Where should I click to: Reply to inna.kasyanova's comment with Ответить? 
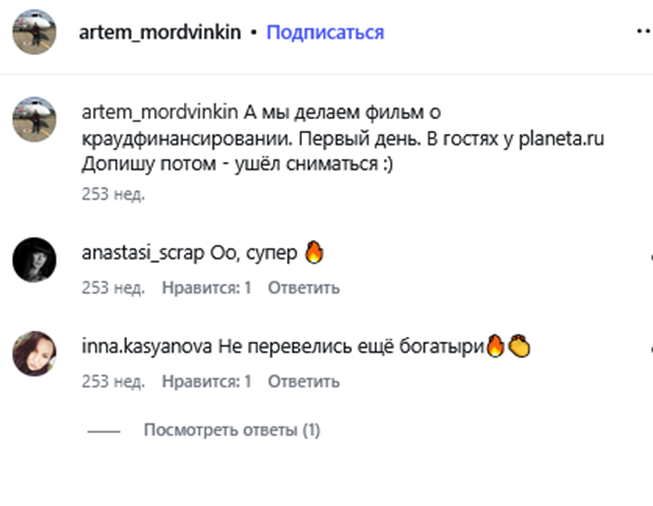click(304, 381)
